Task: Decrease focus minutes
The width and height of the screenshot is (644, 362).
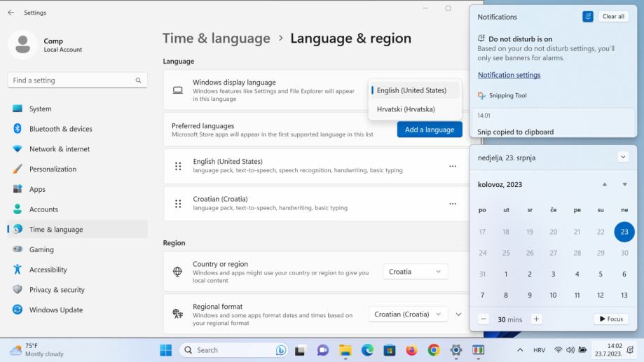Action: 484,319
